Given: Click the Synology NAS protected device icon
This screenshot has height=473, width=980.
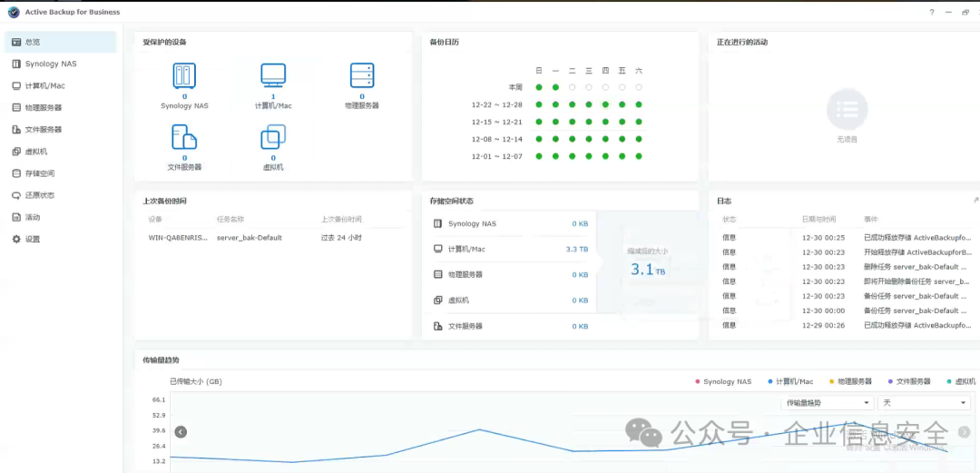Looking at the screenshot, I should 184,75.
